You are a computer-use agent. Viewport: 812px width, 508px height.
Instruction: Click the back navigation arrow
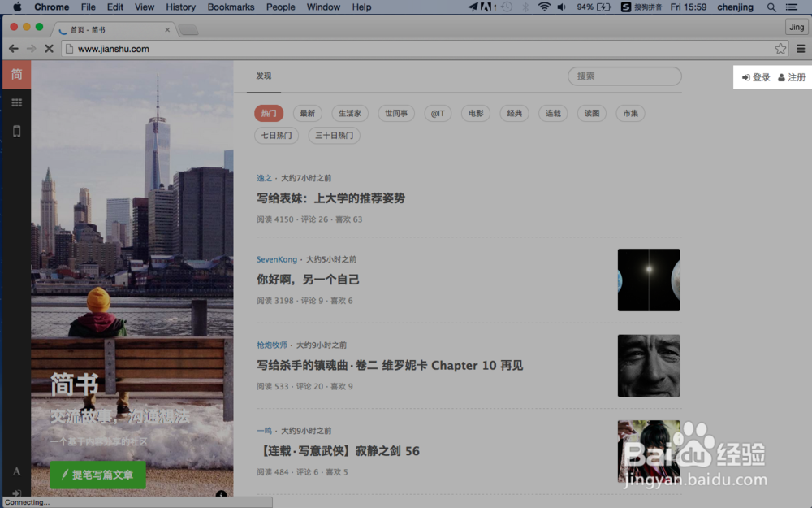point(13,48)
